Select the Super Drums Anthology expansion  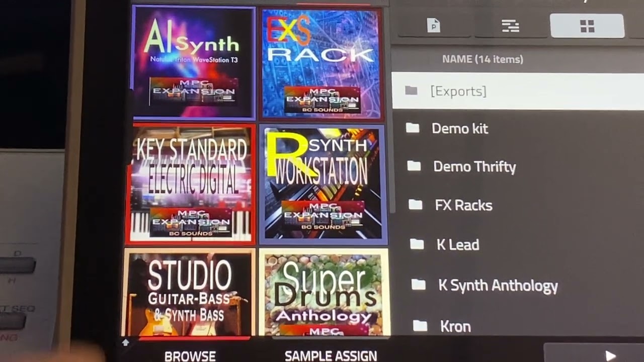coord(324,292)
